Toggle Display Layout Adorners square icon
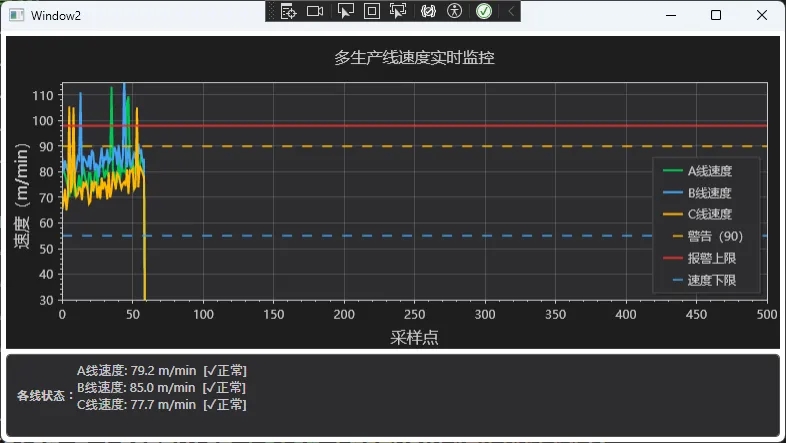786x443 pixels. 371,11
